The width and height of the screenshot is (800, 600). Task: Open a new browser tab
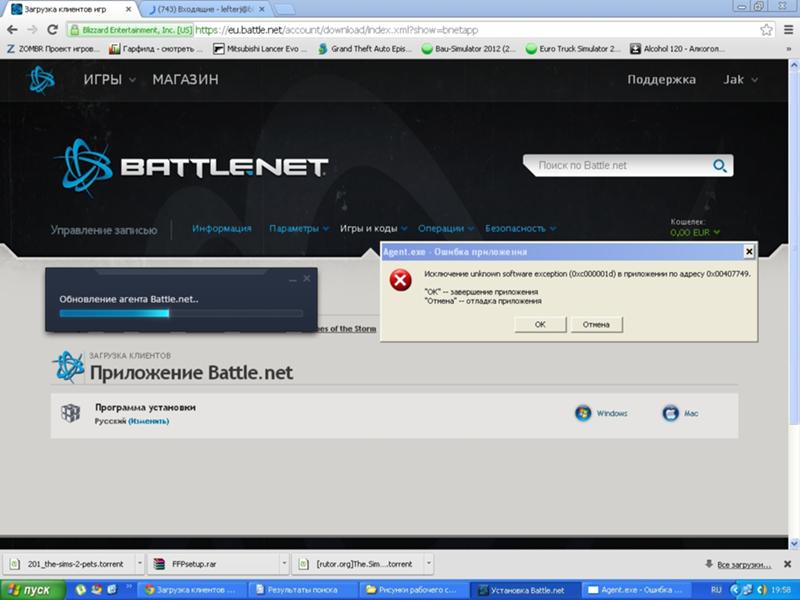click(284, 10)
